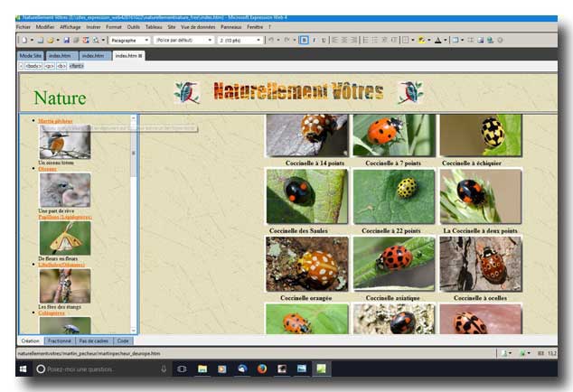Image resolution: width=573 pixels, height=392 pixels.
Task: Open the Tableau menu
Action: pyautogui.click(x=154, y=27)
